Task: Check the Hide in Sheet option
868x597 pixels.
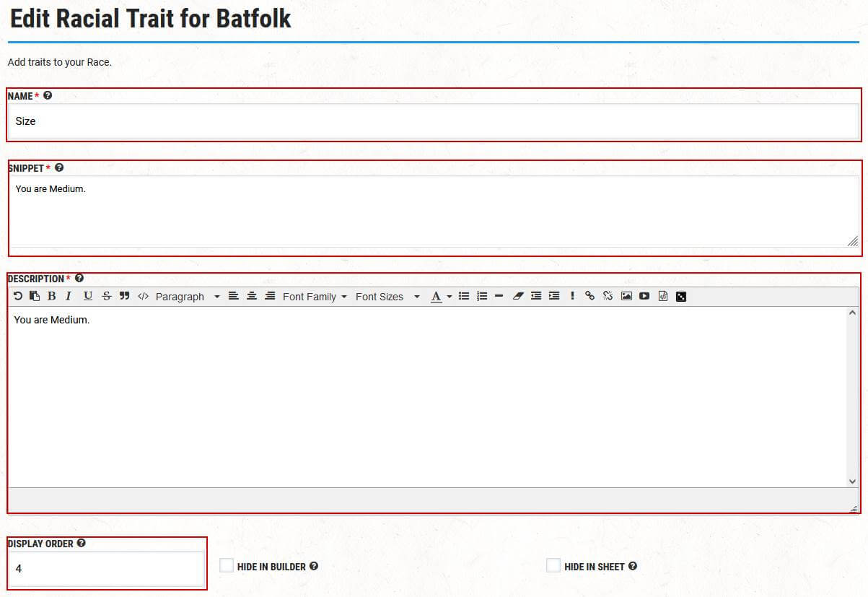Action: point(553,566)
